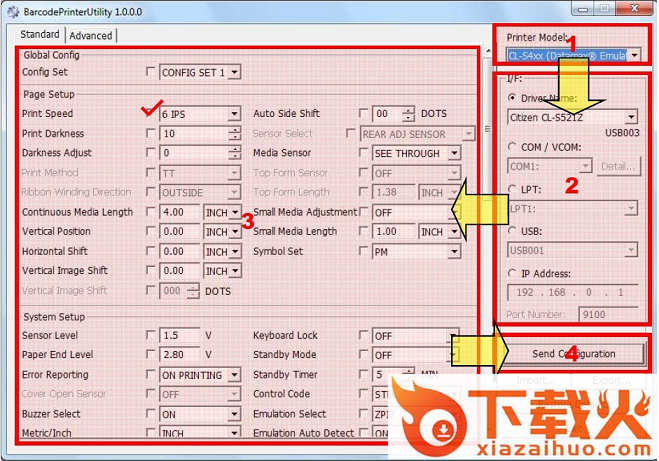Enable the Sensor Level checkbox
Viewport: 659px width, 461px height.
tap(150, 335)
